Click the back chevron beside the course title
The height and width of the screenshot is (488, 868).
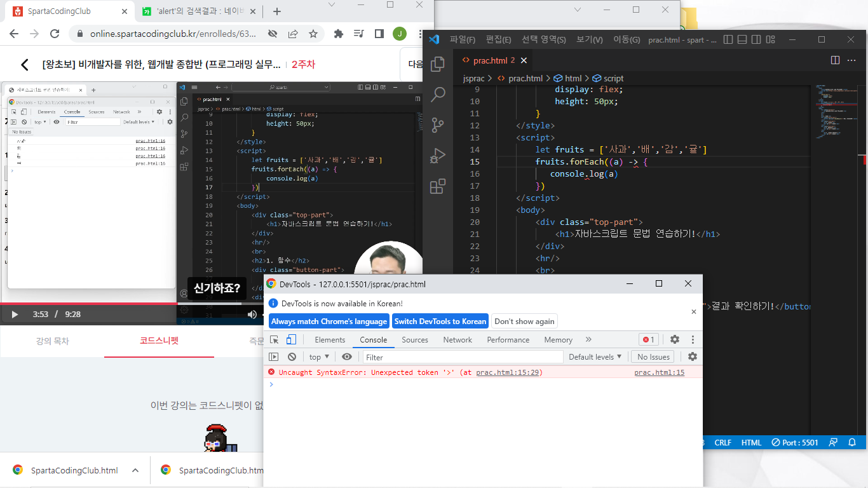tap(25, 65)
